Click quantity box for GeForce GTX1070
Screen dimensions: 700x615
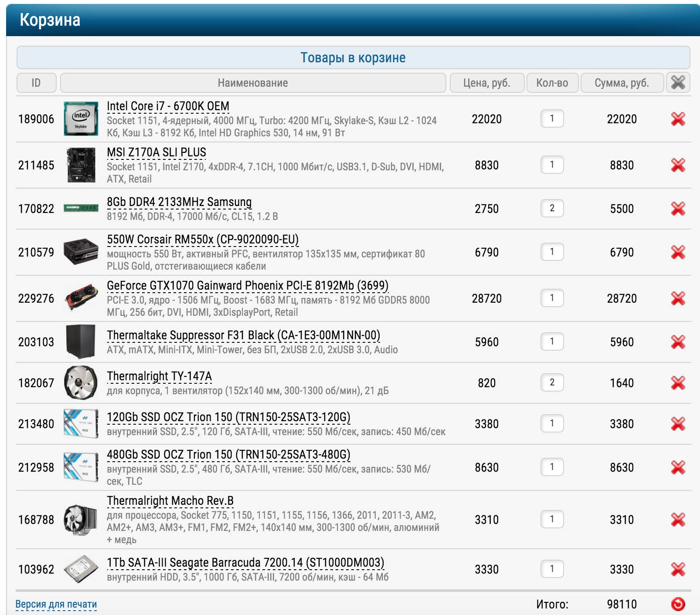(552, 298)
